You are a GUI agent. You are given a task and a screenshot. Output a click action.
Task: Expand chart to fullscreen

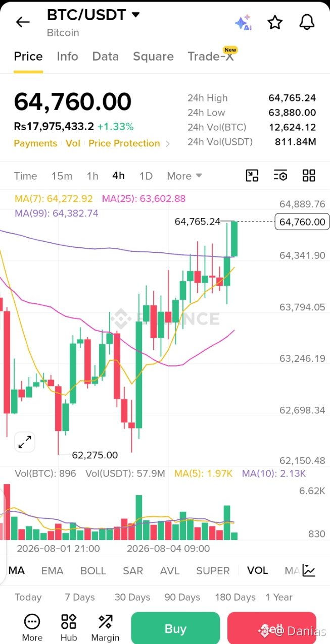click(x=24, y=442)
